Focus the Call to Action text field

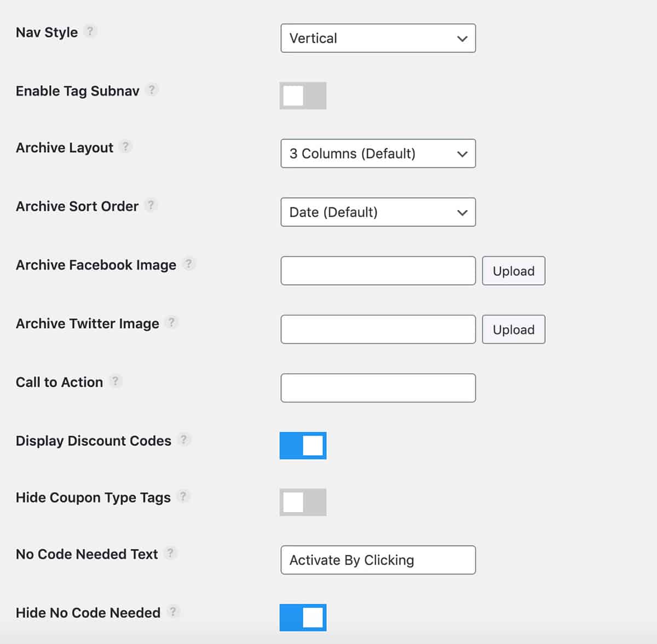click(x=378, y=388)
